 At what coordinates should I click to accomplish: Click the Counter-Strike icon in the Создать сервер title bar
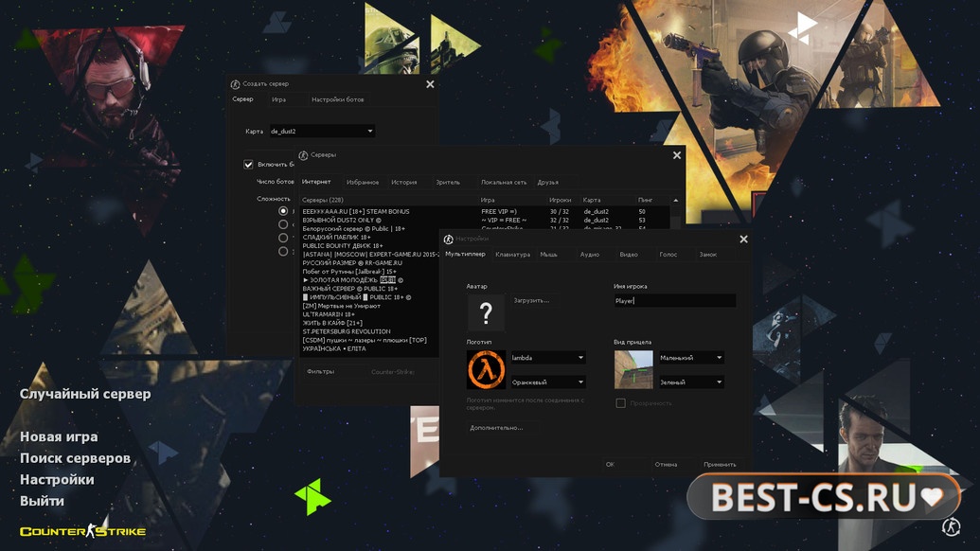[x=235, y=83]
